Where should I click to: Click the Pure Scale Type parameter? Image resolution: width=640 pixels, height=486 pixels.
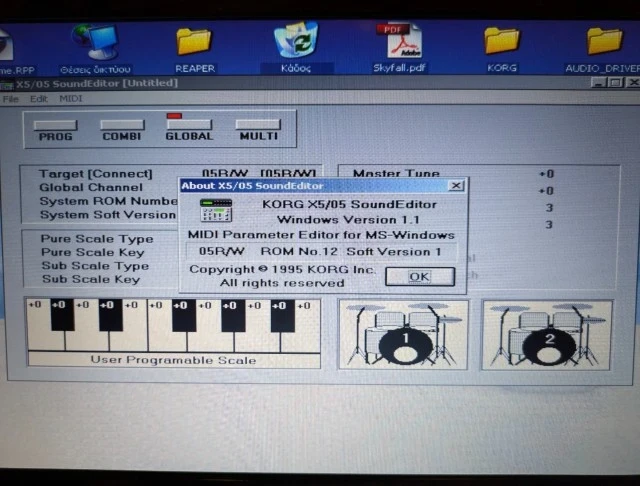point(97,238)
